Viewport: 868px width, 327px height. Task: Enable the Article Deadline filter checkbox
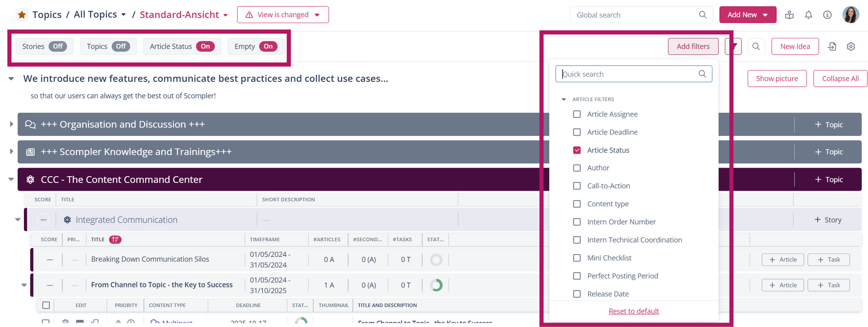[577, 132]
